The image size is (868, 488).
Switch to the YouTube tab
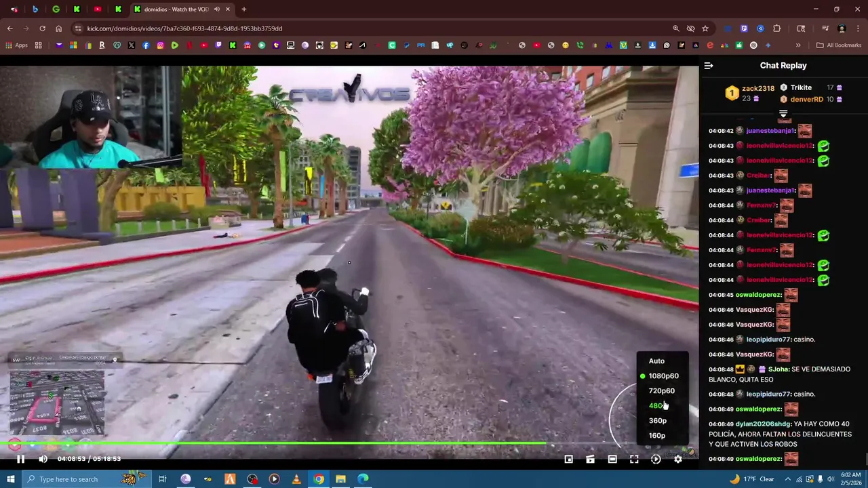98,9
